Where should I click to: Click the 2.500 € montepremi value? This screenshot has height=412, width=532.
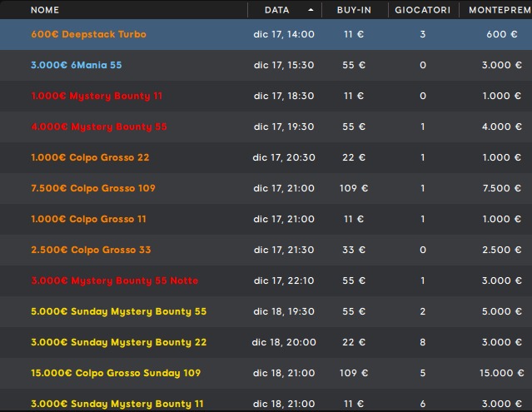pos(502,250)
